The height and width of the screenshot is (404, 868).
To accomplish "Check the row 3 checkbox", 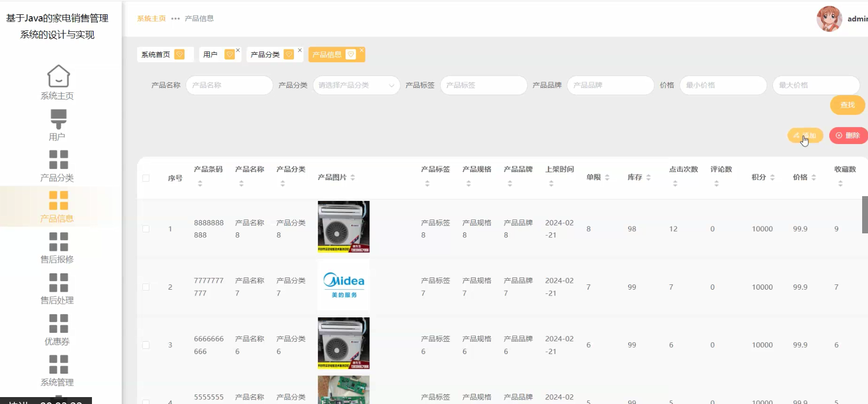I will [x=146, y=345].
